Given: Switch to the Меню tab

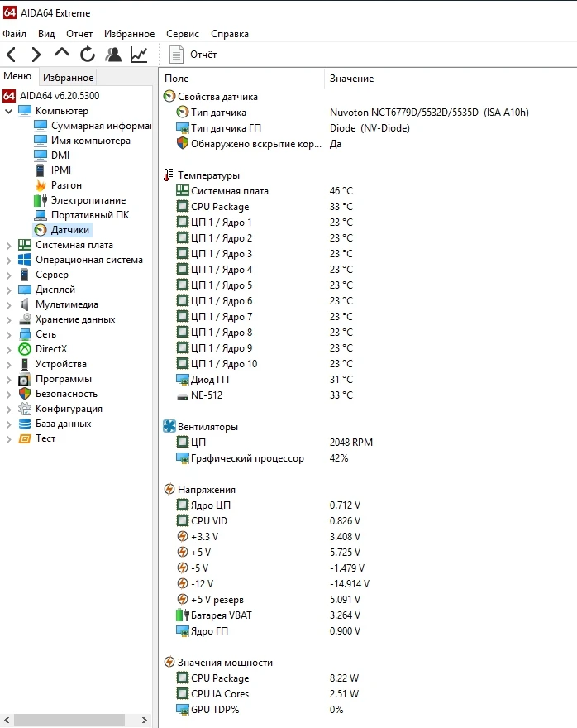Looking at the screenshot, I should [x=17, y=76].
